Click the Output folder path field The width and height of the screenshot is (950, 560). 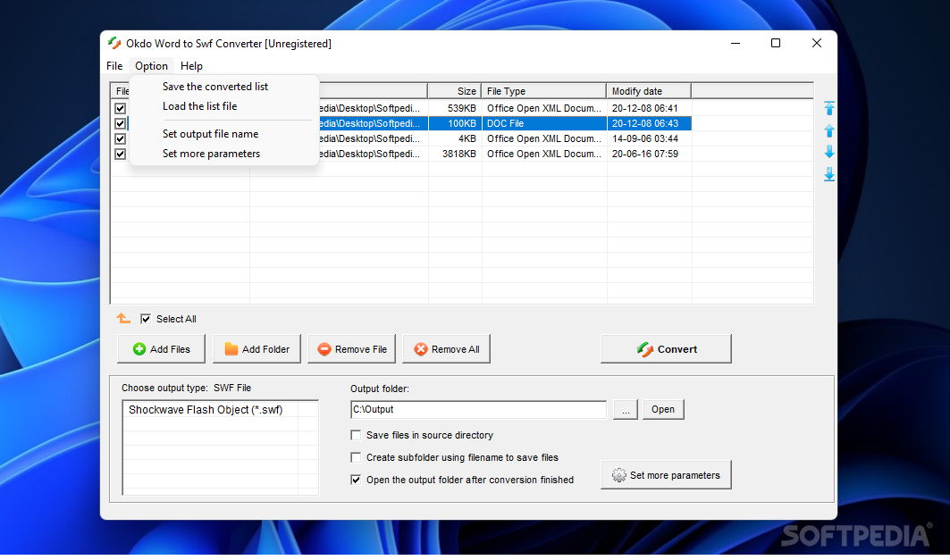479,409
